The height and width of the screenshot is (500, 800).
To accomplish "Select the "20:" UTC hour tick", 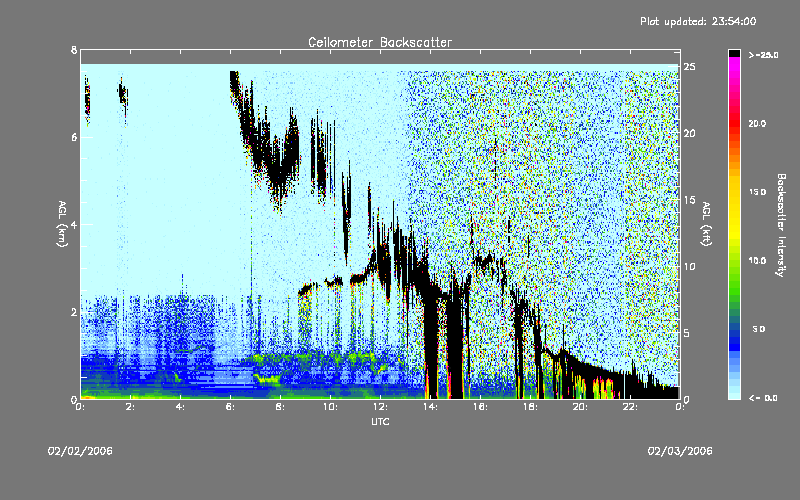I will click(580, 407).
